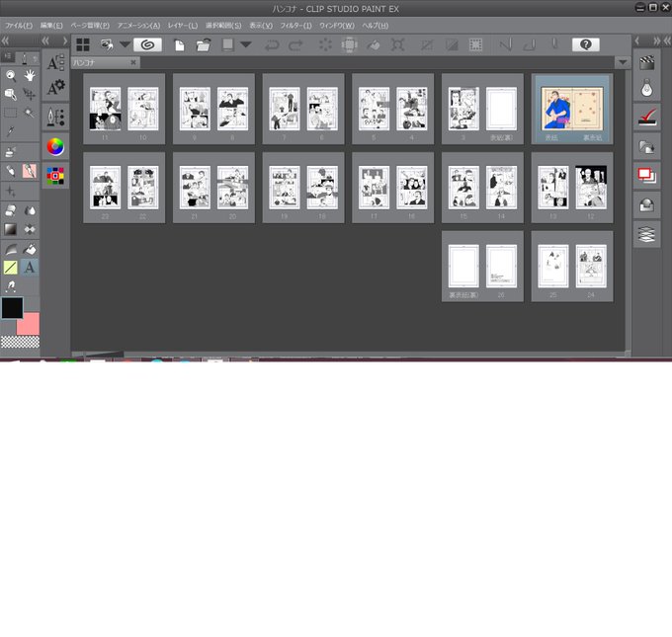
Task: Expand dropdown arrow beside launcher button
Action: click(125, 44)
